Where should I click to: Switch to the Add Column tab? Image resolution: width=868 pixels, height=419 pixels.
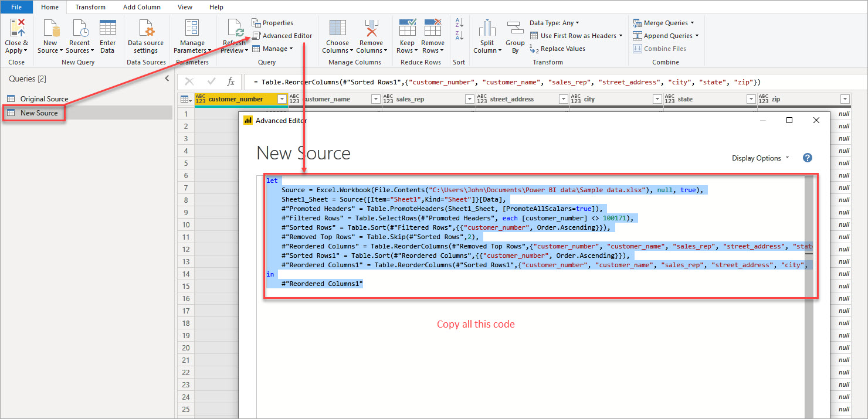[141, 7]
